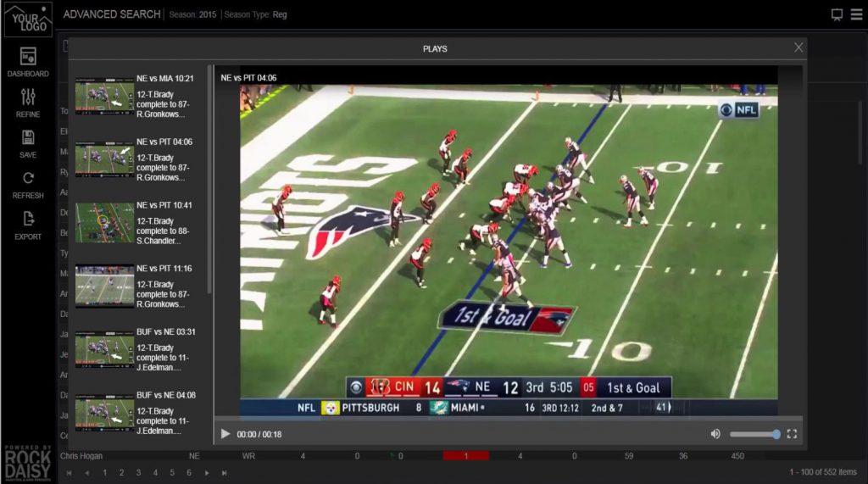Click the 00:00 / 00:18 time display
868x484 pixels.
click(259, 434)
